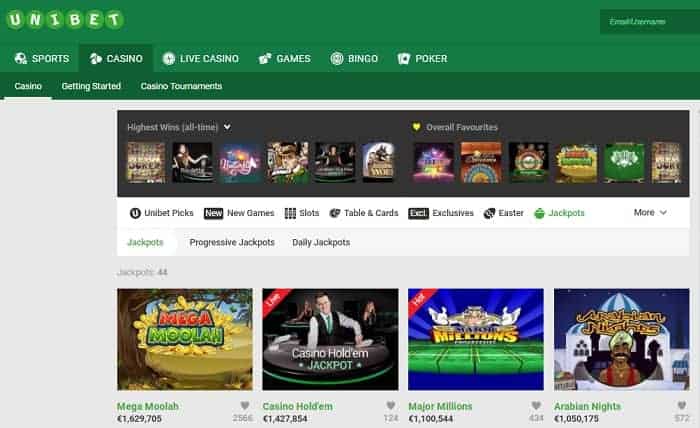This screenshot has width=700, height=428.
Task: Open first Highest Wins game thumbnail
Action: point(146,162)
